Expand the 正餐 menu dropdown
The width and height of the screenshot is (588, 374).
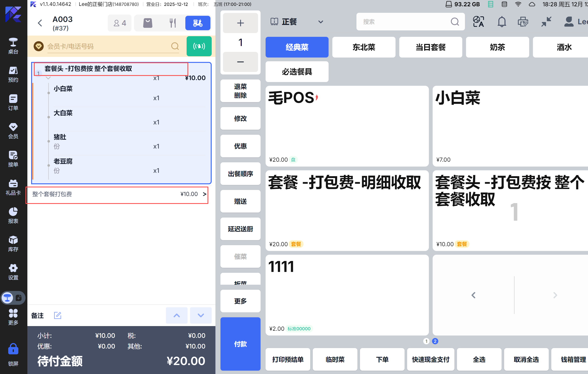321,22
